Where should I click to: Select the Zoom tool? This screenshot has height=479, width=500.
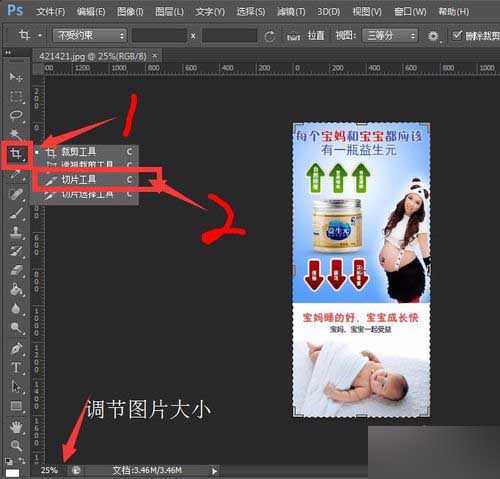(x=16, y=445)
